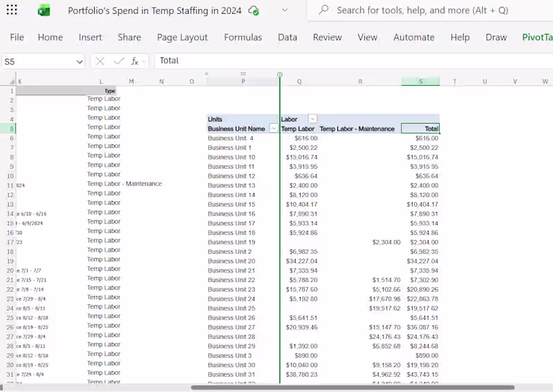Open the Formulas tab
Viewport: 553px width, 392px height.
pos(243,37)
